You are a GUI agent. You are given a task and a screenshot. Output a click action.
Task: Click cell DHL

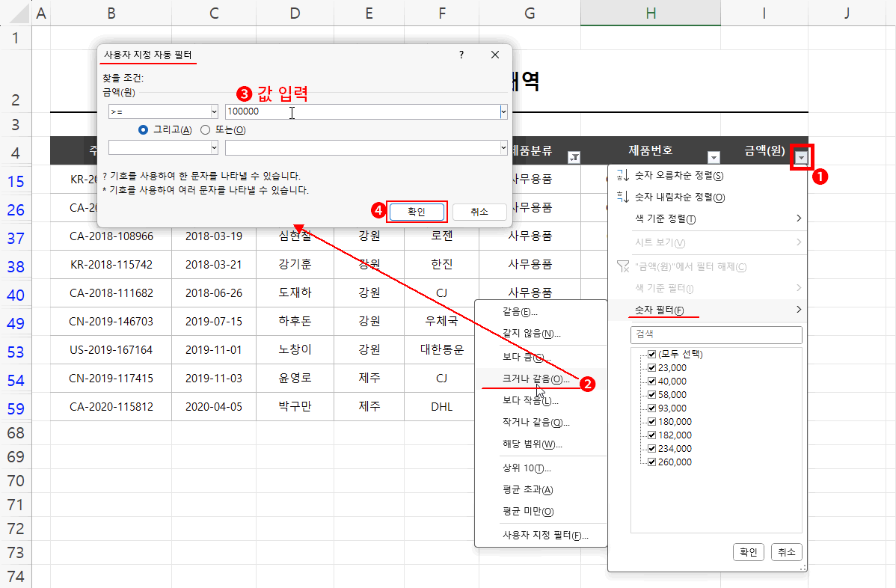442,407
